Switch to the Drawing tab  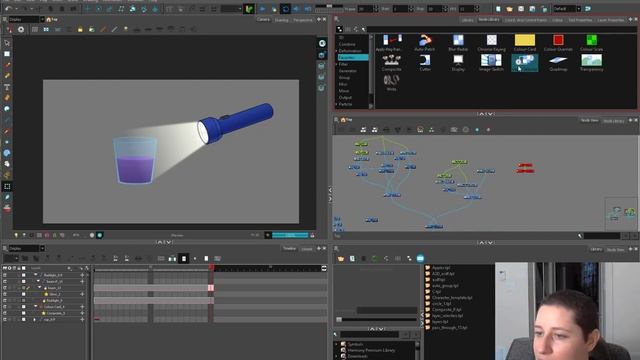click(281, 20)
